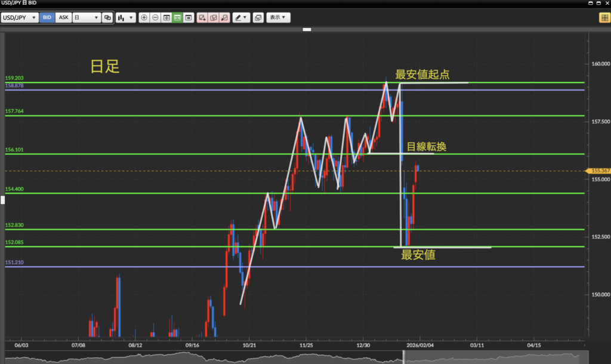Toggle the green fit-width button
611x364 pixels.
pos(177,18)
